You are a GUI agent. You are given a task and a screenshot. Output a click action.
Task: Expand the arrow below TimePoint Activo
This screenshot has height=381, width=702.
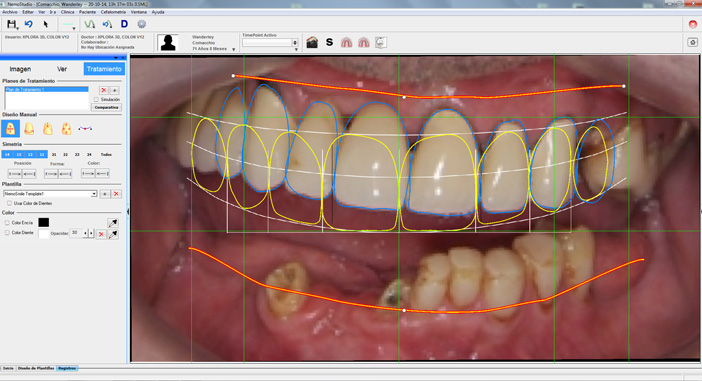[296, 50]
